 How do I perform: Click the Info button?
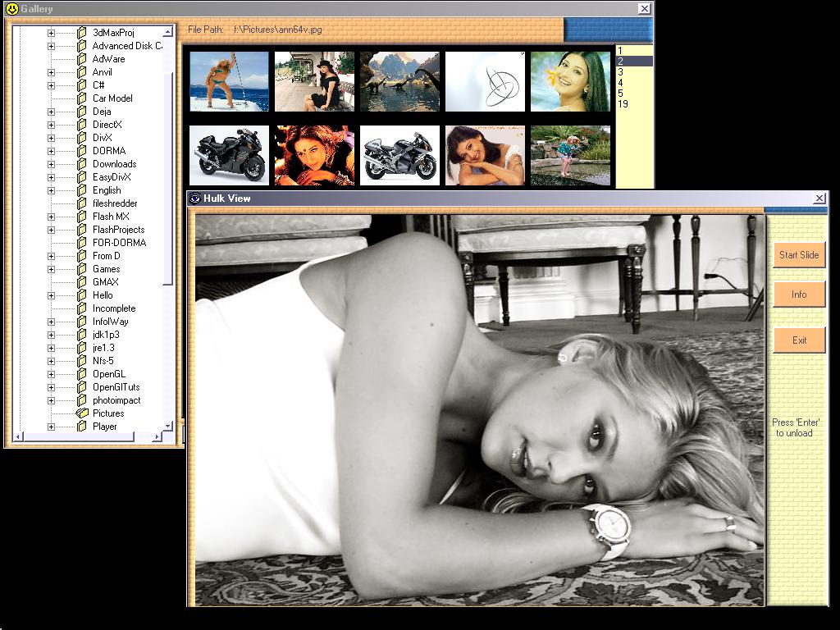pos(798,294)
